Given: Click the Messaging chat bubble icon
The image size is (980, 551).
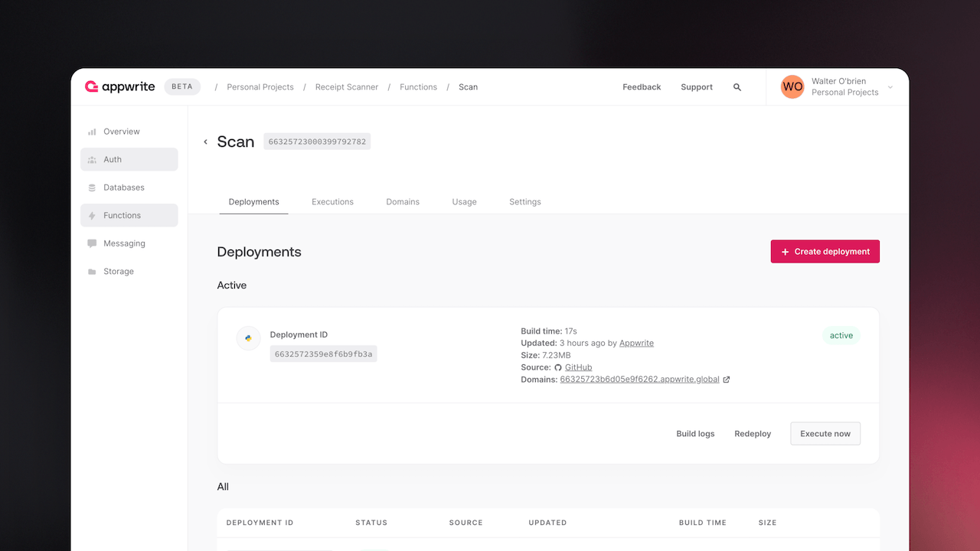Looking at the screenshot, I should coord(92,243).
